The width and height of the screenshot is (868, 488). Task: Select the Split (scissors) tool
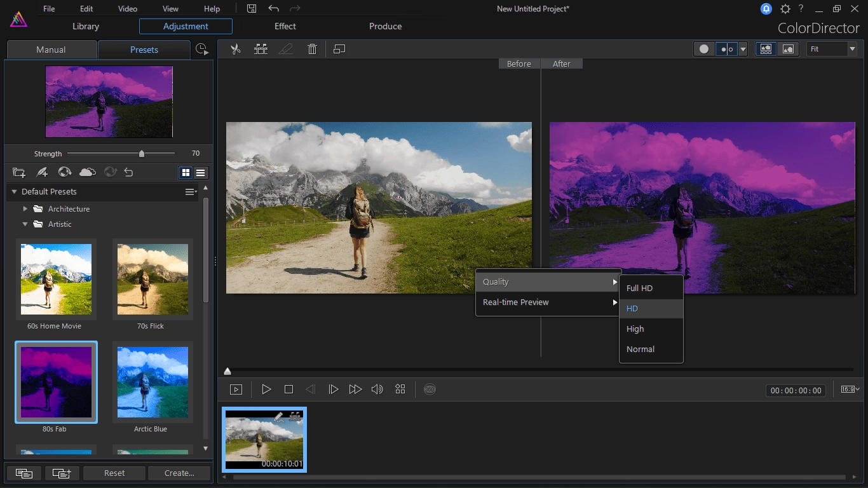pos(236,49)
